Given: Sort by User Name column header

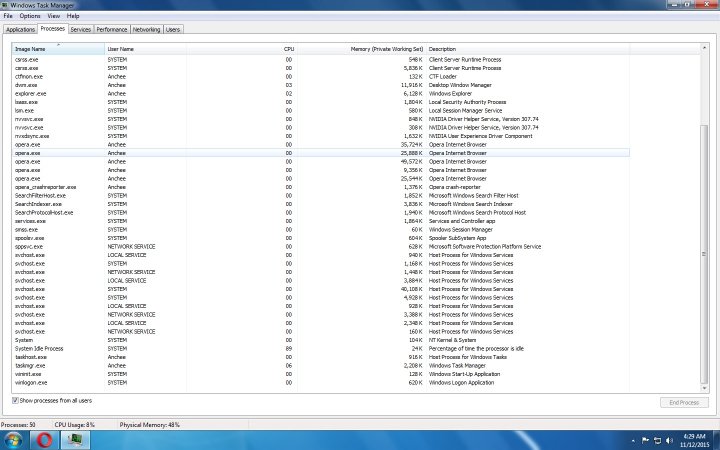Looking at the screenshot, I should (x=146, y=49).
